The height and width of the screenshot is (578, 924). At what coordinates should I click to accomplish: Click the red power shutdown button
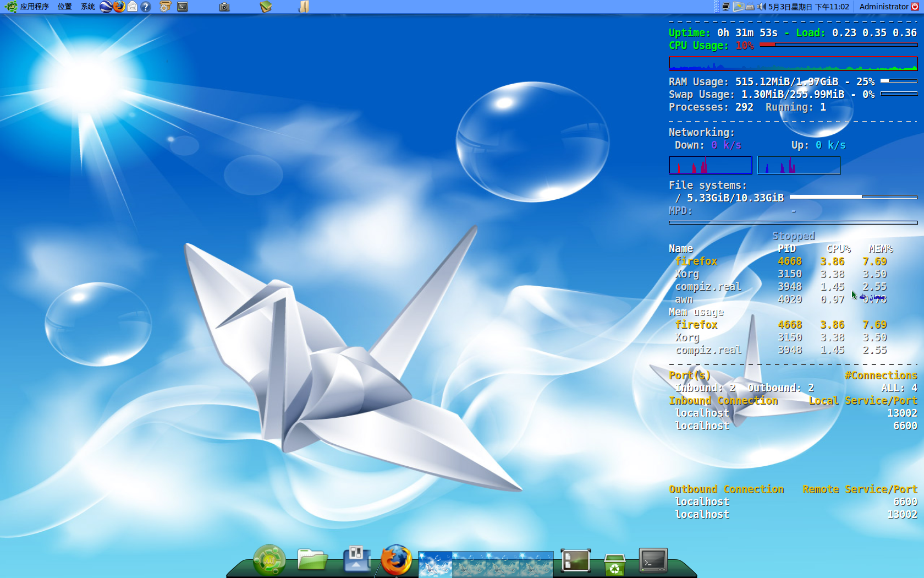pos(915,7)
